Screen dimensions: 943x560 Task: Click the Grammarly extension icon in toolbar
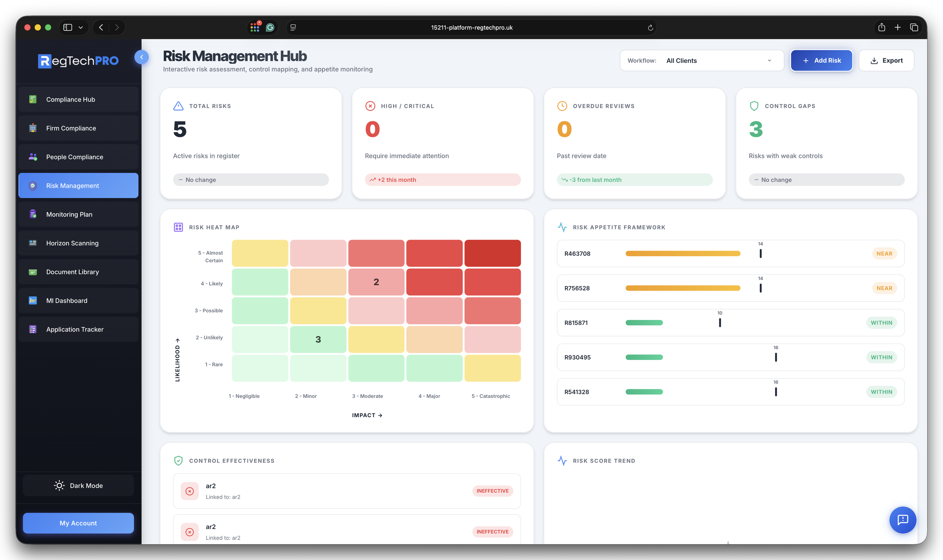pos(270,28)
